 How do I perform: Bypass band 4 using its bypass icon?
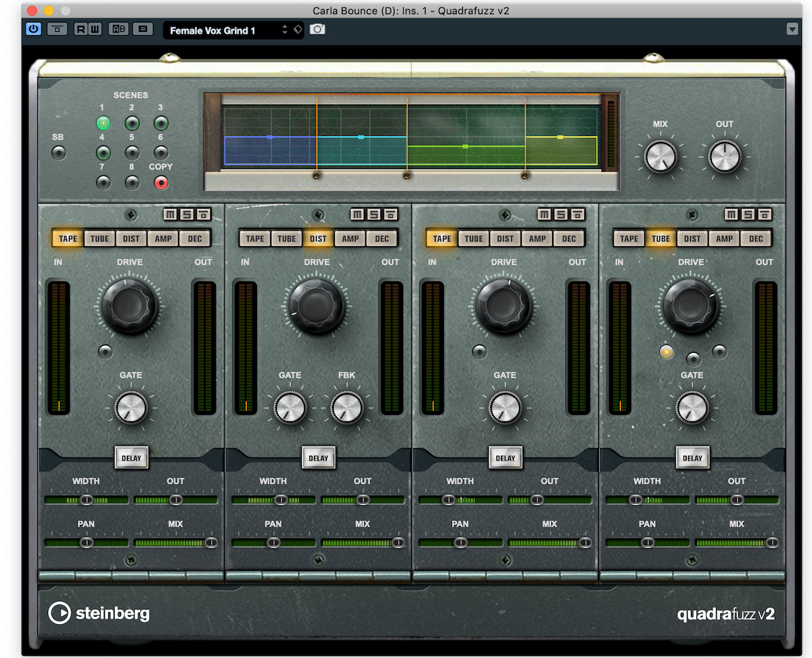(x=765, y=214)
